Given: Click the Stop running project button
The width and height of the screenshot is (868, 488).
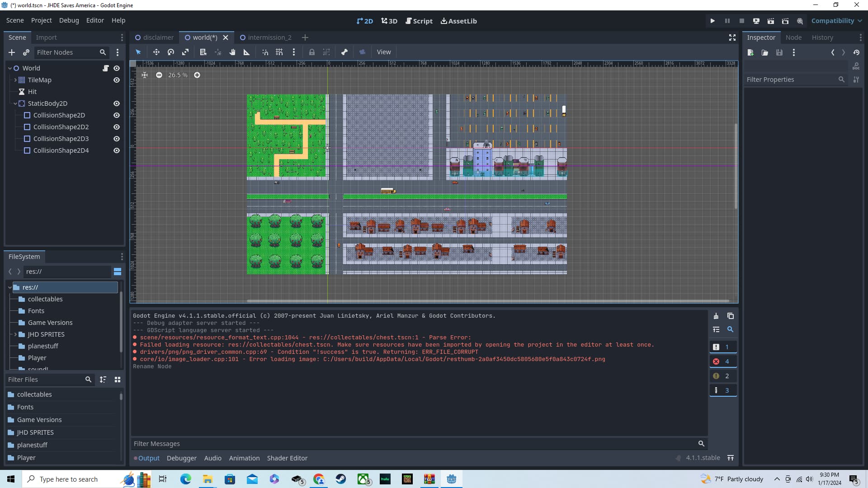Looking at the screenshot, I should pos(741,21).
